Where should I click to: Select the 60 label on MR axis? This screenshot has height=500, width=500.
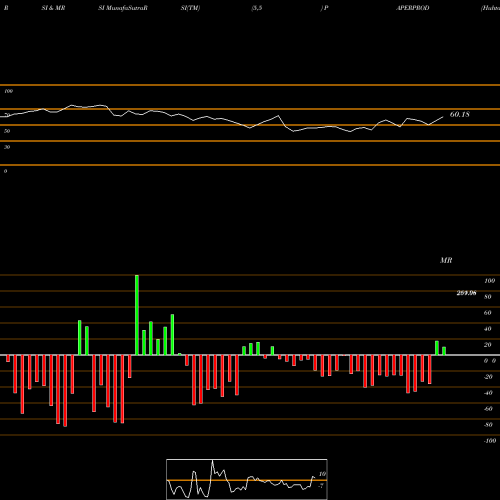(488, 313)
